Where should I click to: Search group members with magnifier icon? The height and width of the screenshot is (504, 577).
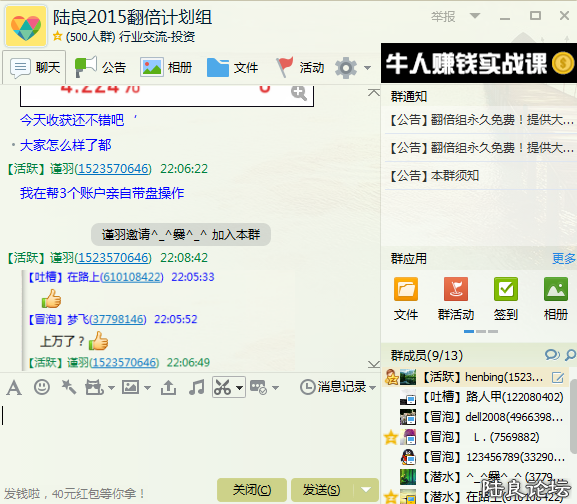570,355
